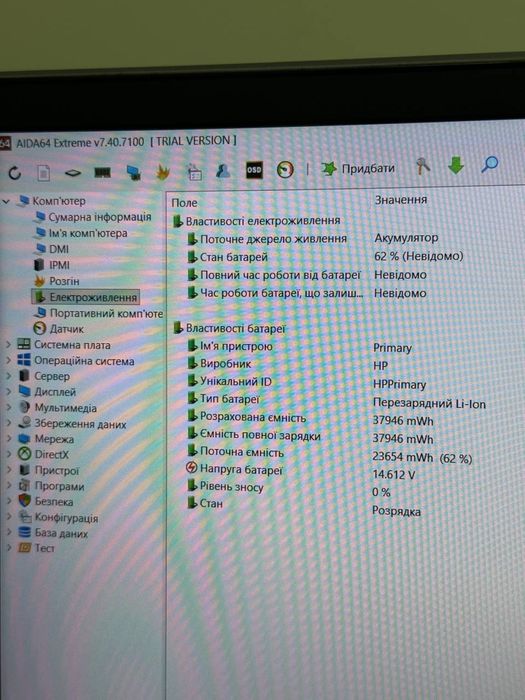Viewport: 525px width, 700px height.
Task: Open the Report toolbar icon
Action: (x=43, y=173)
